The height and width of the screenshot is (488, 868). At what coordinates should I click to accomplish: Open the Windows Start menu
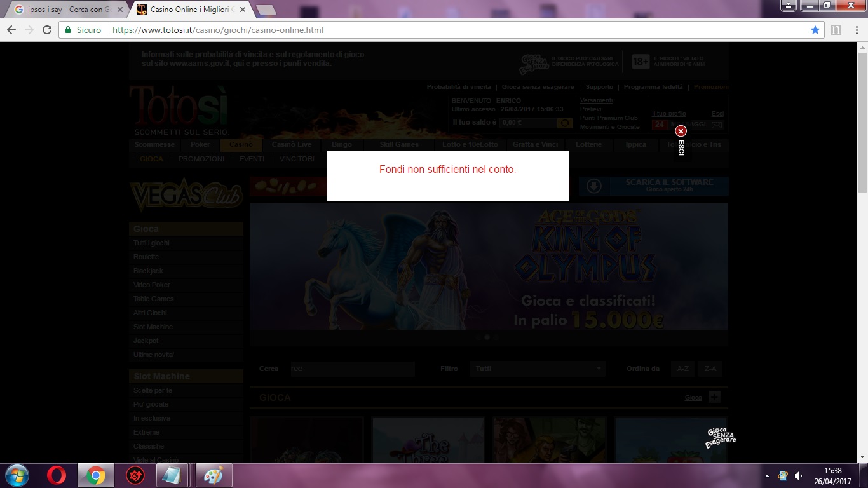click(x=17, y=475)
